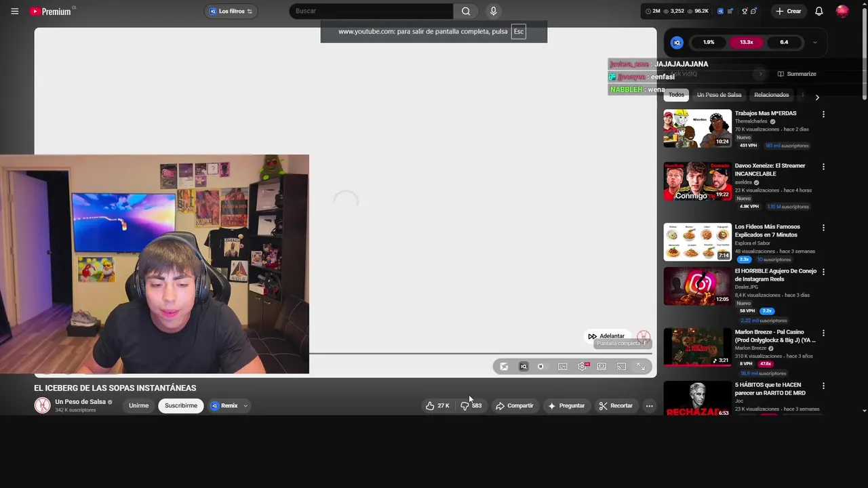The height and width of the screenshot is (488, 868).
Task: Click the Recortar clip button
Action: (616, 406)
